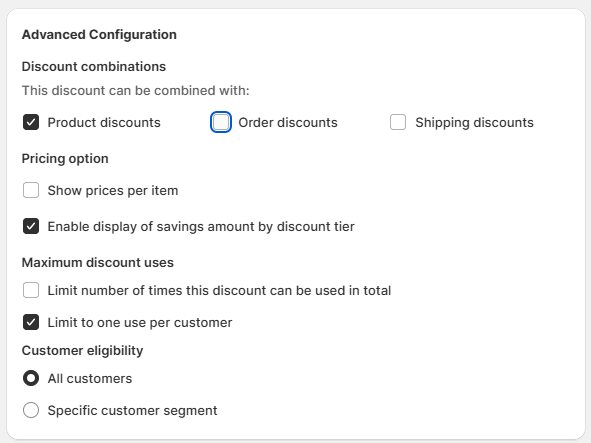This screenshot has width=591, height=443.
Task: Click the 'This discount can be combined with' text
Action: click(x=136, y=91)
